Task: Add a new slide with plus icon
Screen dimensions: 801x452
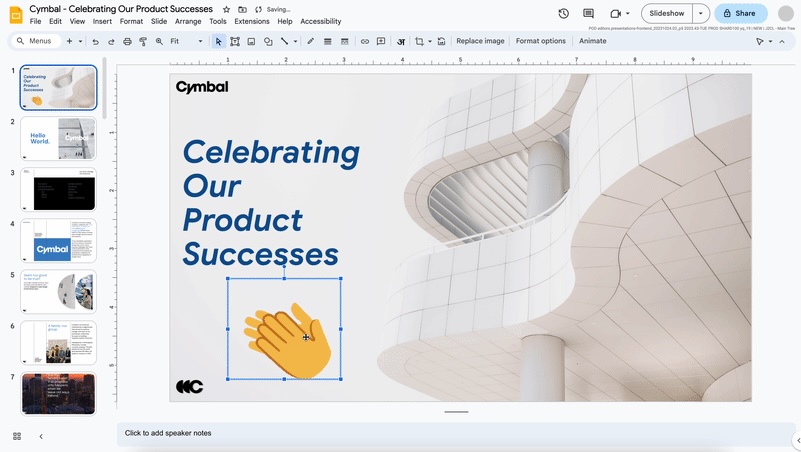Action: tap(69, 41)
